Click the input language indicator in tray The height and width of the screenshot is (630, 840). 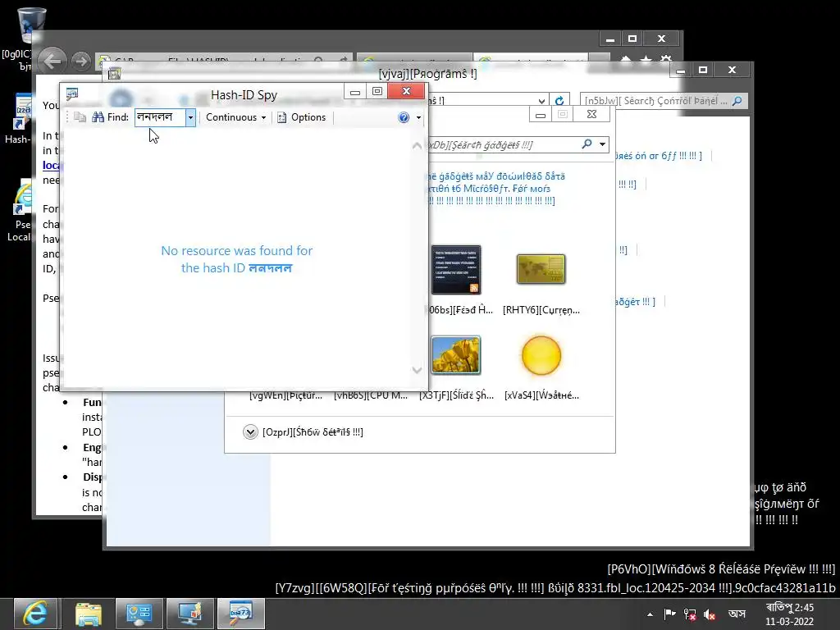pos(737,614)
